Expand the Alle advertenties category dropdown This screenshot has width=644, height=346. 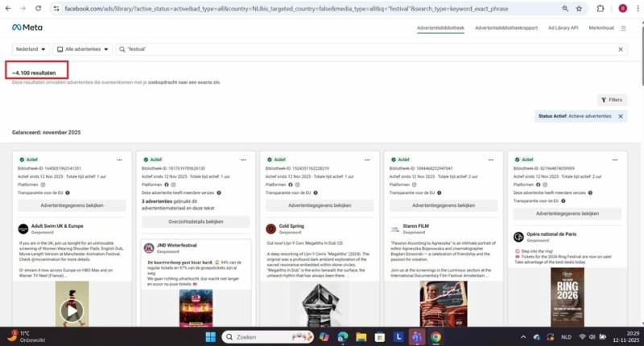[x=83, y=49]
